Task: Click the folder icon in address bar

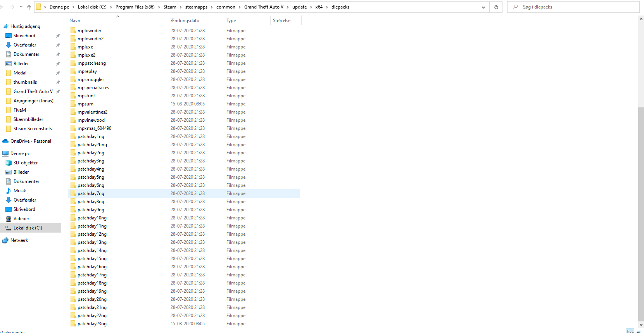Action: pos(38,7)
